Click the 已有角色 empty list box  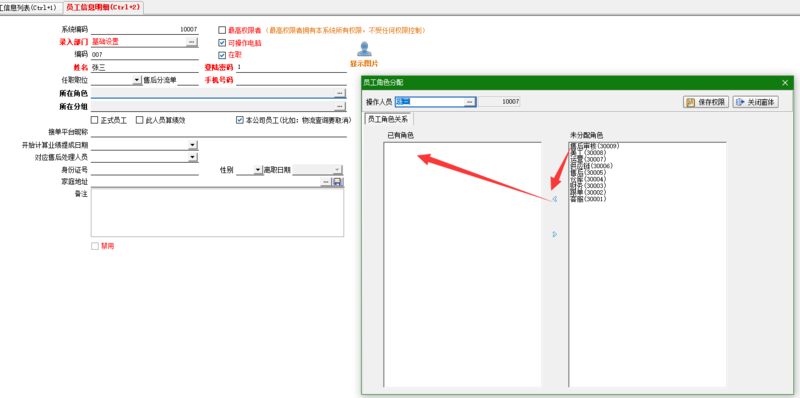[462, 264]
